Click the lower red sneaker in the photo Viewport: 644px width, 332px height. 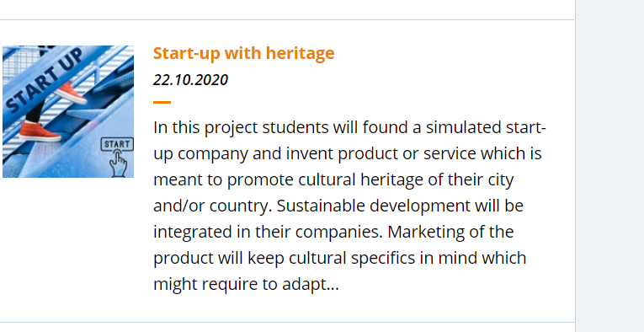coord(40,131)
